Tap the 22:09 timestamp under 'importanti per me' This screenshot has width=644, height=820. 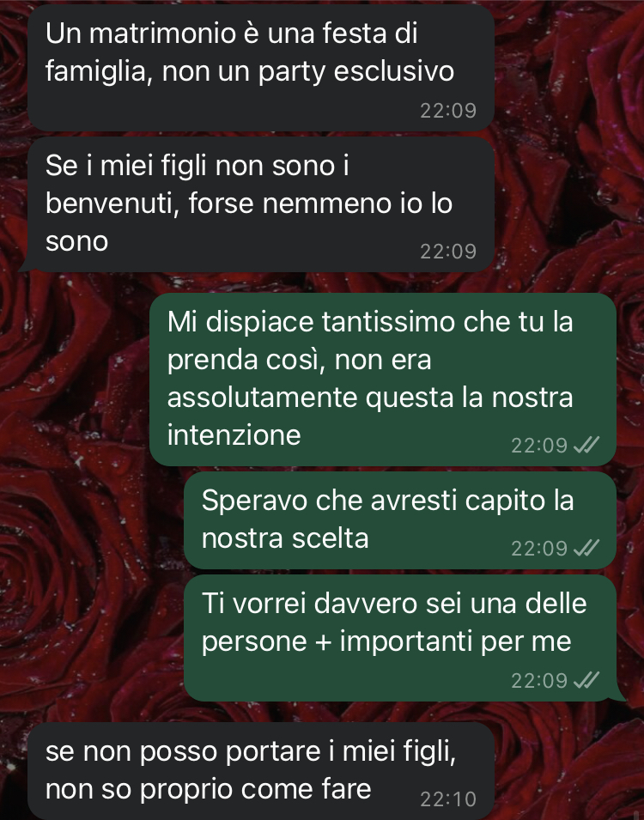click(539, 680)
